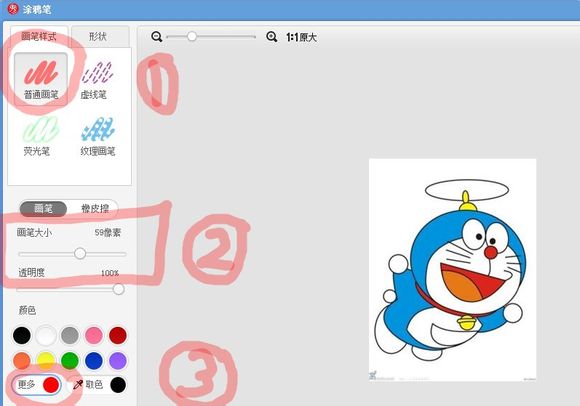Select the 荧光笔 highlighter brush
This screenshot has height=406, width=580.
(41, 136)
